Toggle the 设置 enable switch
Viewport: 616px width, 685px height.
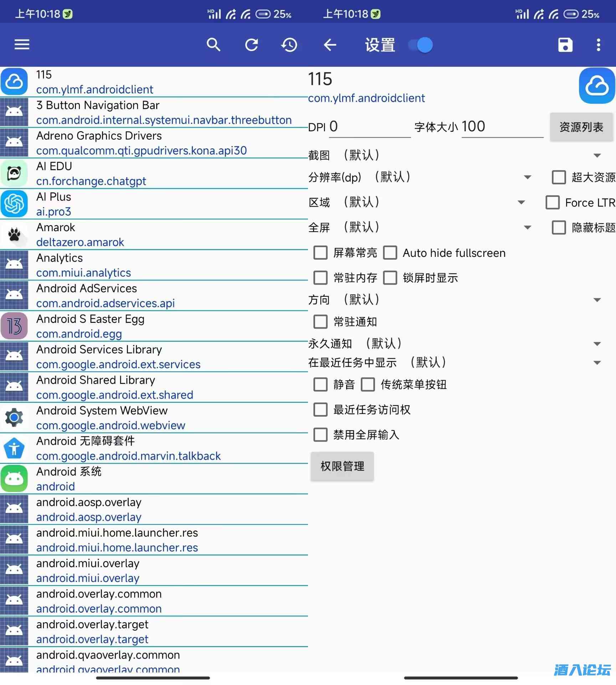[421, 45]
